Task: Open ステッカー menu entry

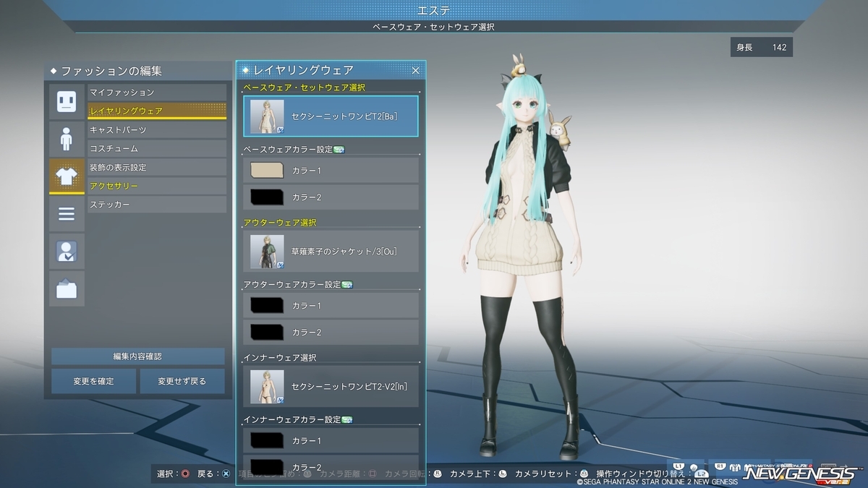Action: click(157, 205)
